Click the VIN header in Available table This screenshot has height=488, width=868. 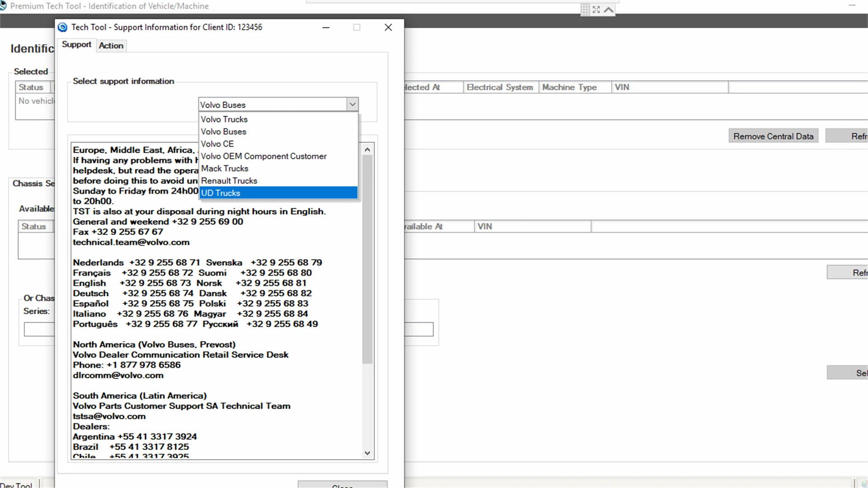click(x=533, y=226)
